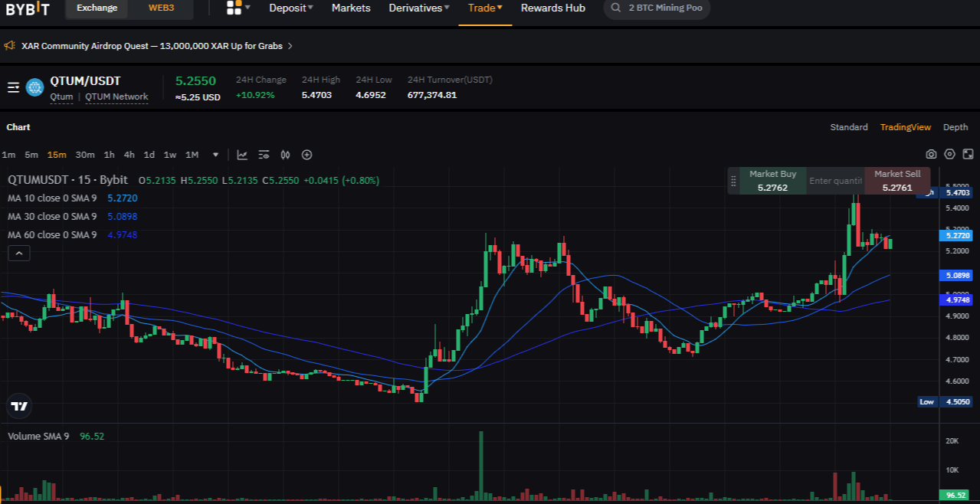This screenshot has height=504, width=980.
Task: Open the pair list hamburger icon
Action: [13, 87]
